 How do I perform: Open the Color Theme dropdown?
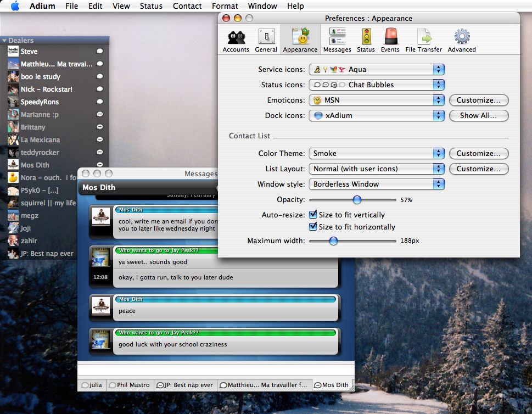[377, 154]
